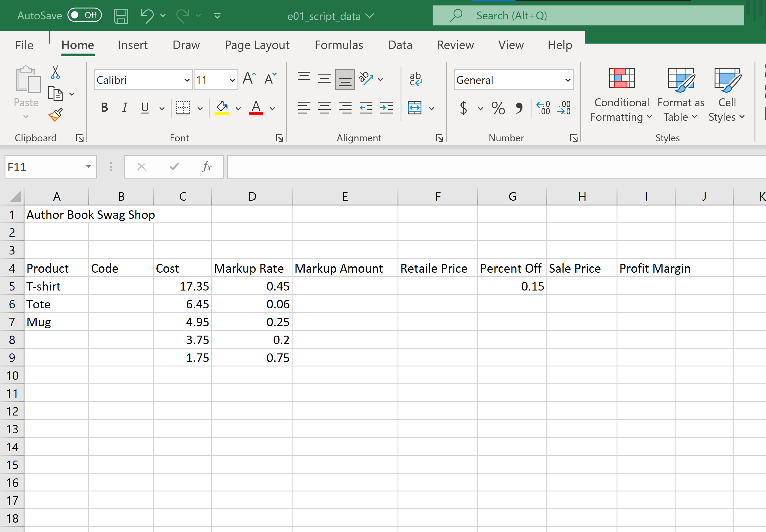
Task: Apply Accounting dollar number format
Action: click(463, 108)
